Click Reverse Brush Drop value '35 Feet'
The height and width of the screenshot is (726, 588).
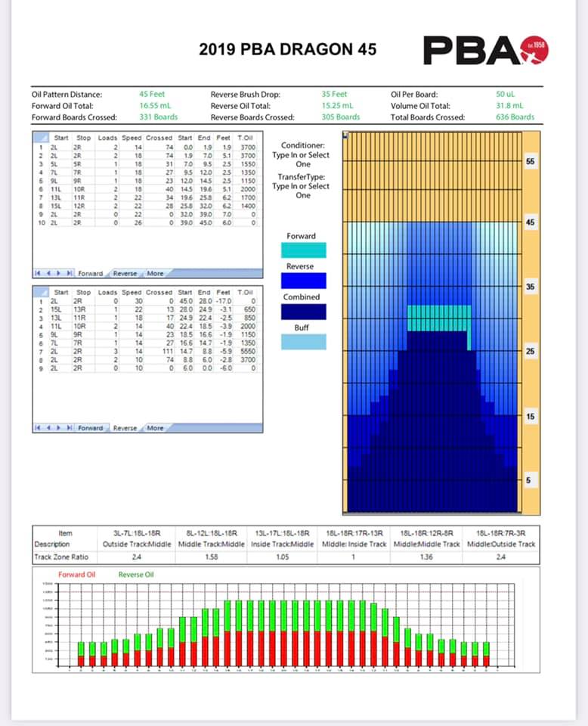point(335,94)
